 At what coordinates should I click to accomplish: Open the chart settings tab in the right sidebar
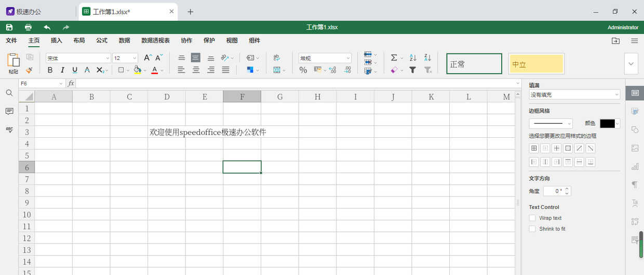pos(635,166)
